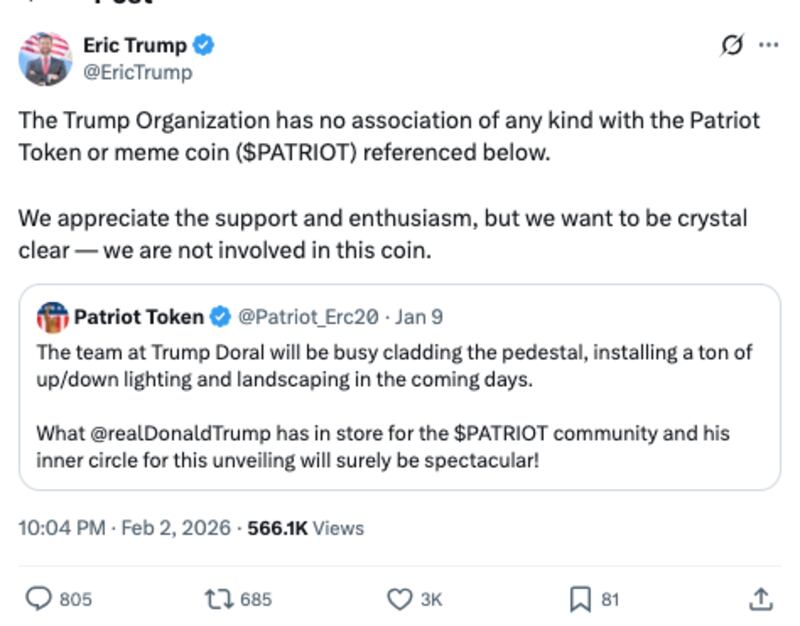Share the post via the upload icon
This screenshot has width=800, height=626.
pyautogui.click(x=758, y=596)
